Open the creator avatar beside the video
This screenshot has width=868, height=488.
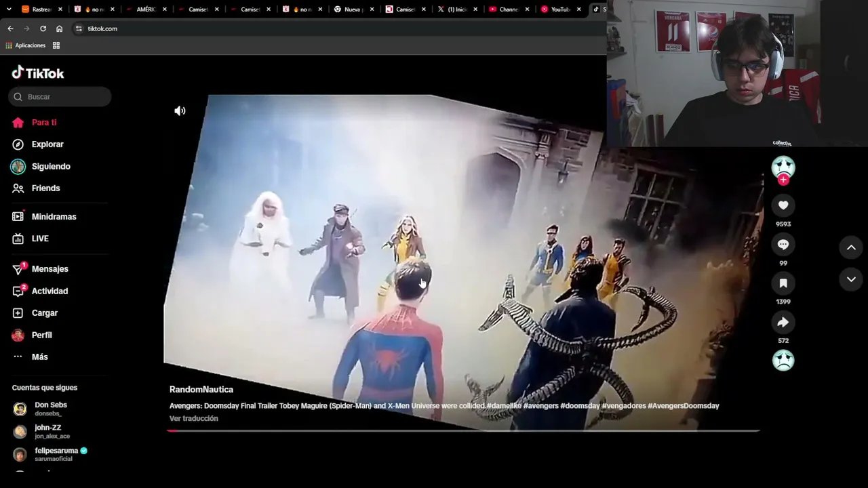[783, 166]
